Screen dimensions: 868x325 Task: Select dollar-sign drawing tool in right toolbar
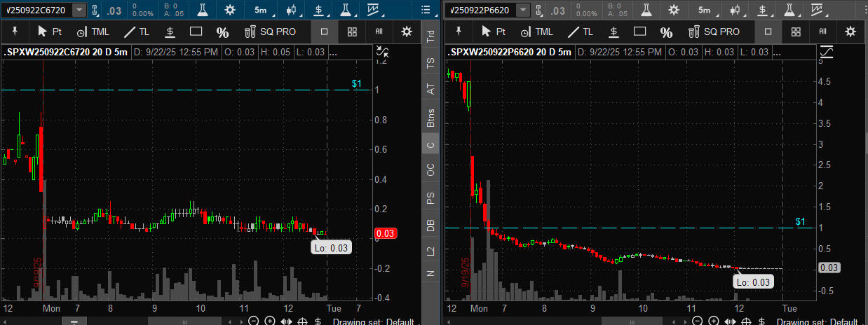coord(613,31)
